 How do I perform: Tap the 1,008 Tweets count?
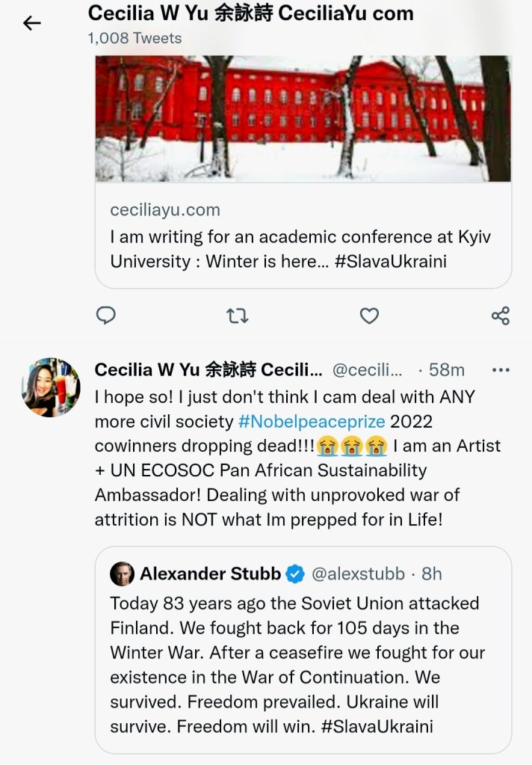[x=134, y=37]
